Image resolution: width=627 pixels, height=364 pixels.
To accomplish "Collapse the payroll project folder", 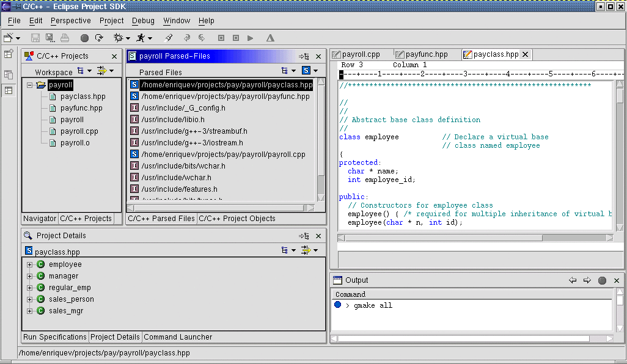I will pos(29,85).
